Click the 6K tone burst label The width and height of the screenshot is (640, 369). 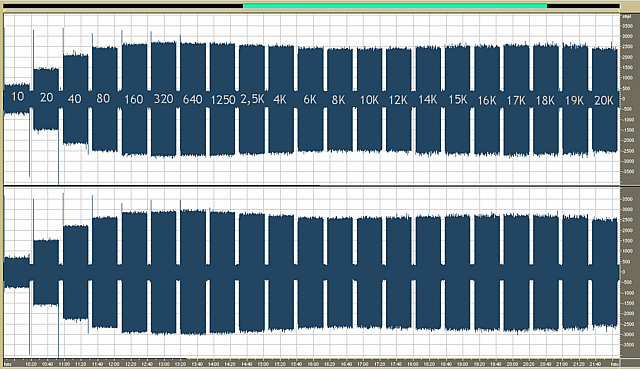[310, 100]
